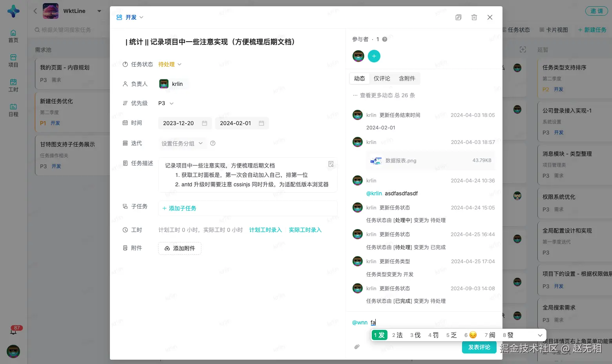Open the 设置任务分组 iteration dropdown

point(182,144)
